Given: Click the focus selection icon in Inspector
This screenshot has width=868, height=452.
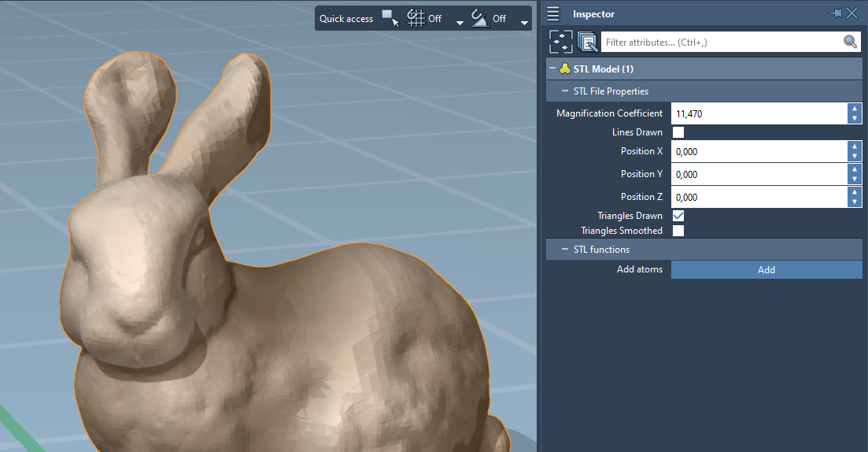Looking at the screenshot, I should (x=561, y=42).
